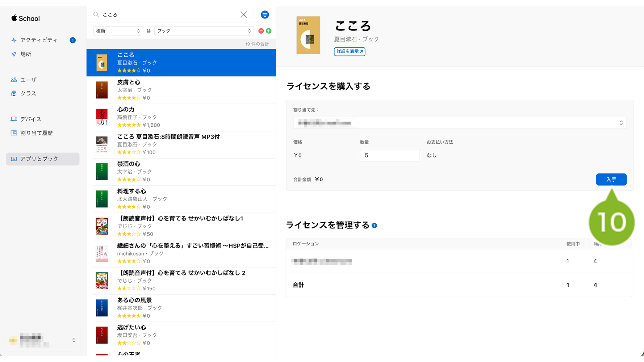Open the 詳細を表示 link
Screen dimensions: 644x362
coord(349,51)
